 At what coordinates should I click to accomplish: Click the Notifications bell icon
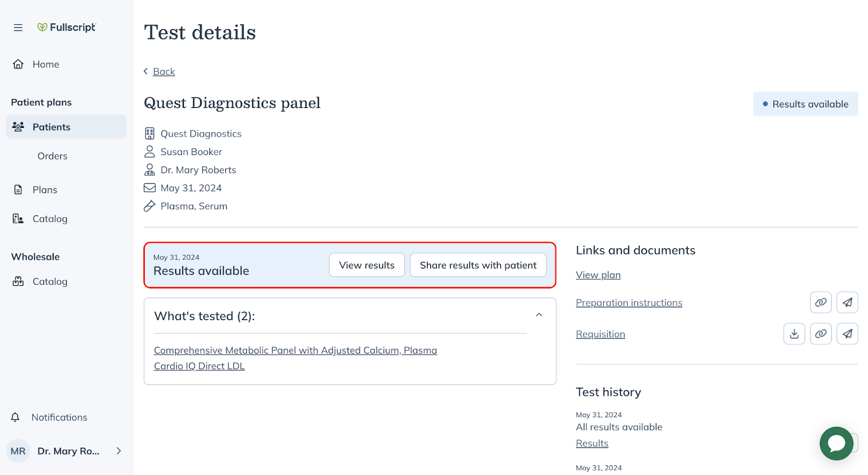(x=15, y=418)
